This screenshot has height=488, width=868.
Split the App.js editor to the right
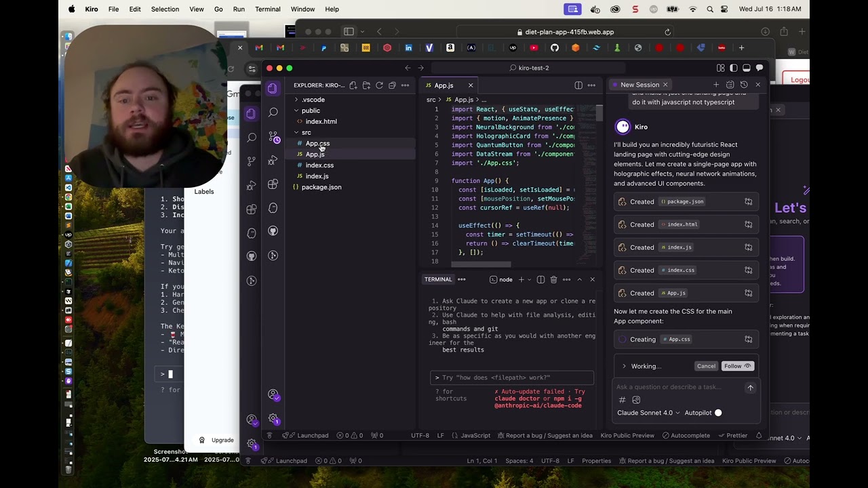click(x=578, y=85)
